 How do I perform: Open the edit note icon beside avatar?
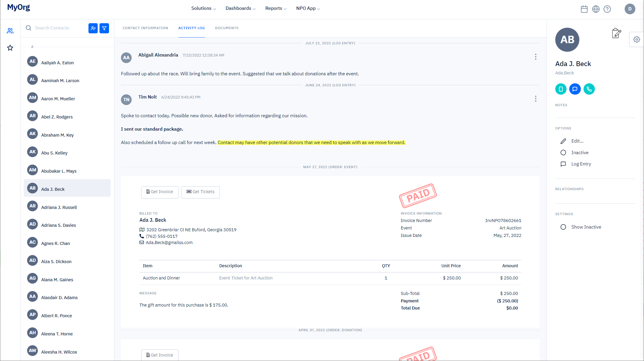616,33
